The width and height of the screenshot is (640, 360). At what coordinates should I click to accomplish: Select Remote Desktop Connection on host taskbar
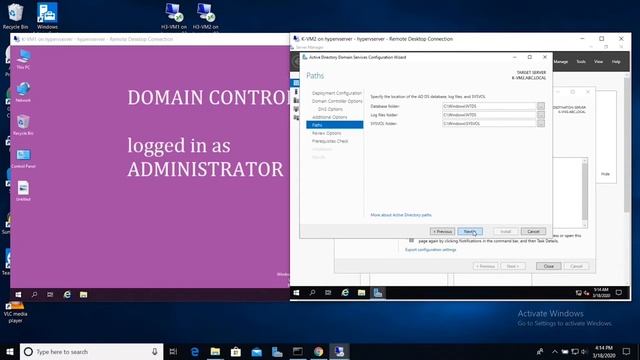pos(339,351)
